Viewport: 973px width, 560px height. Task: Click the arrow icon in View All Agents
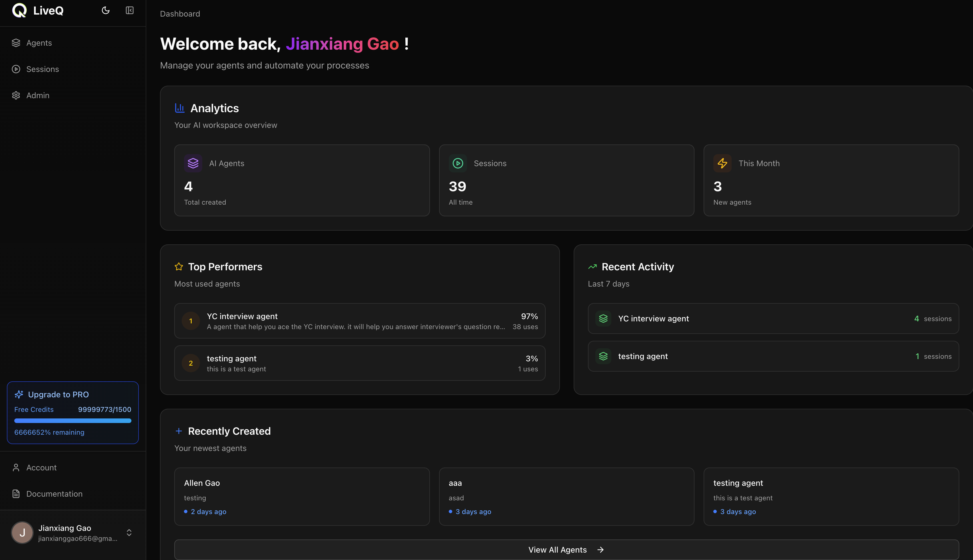coord(600,550)
